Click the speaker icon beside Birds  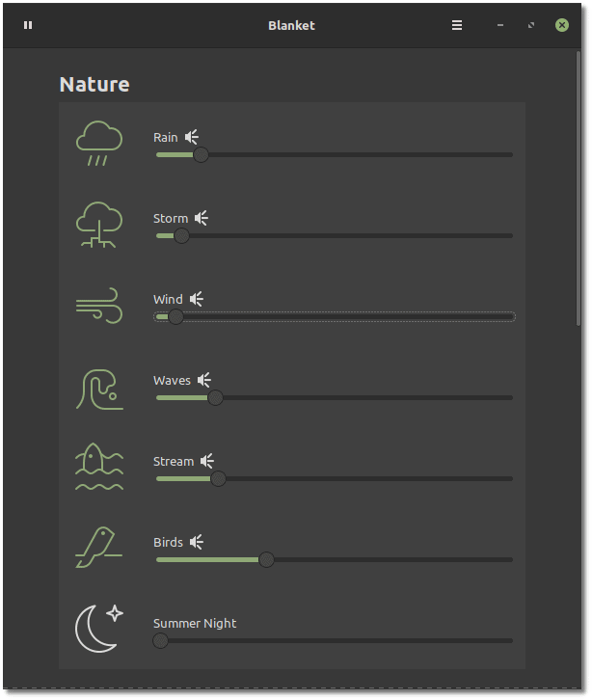[x=197, y=542]
